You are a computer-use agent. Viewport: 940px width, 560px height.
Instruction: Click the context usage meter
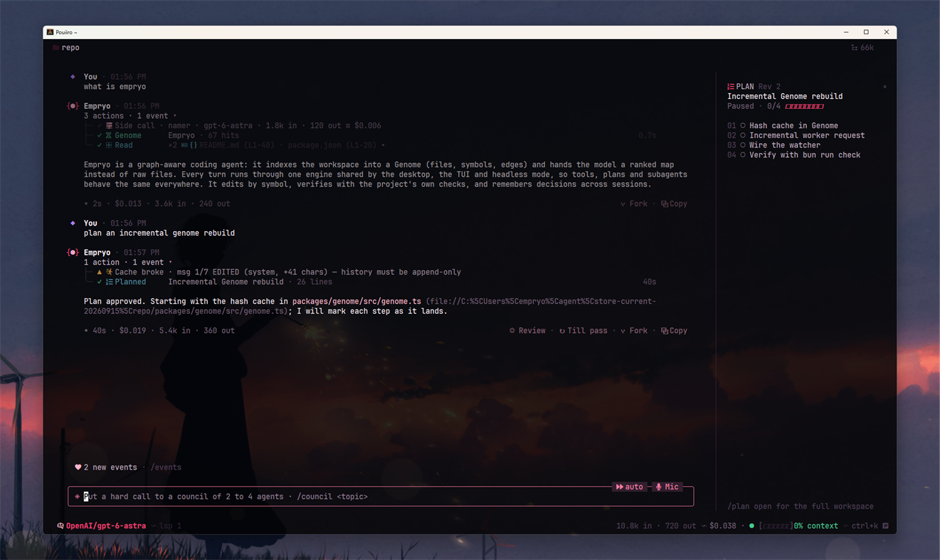[798, 526]
